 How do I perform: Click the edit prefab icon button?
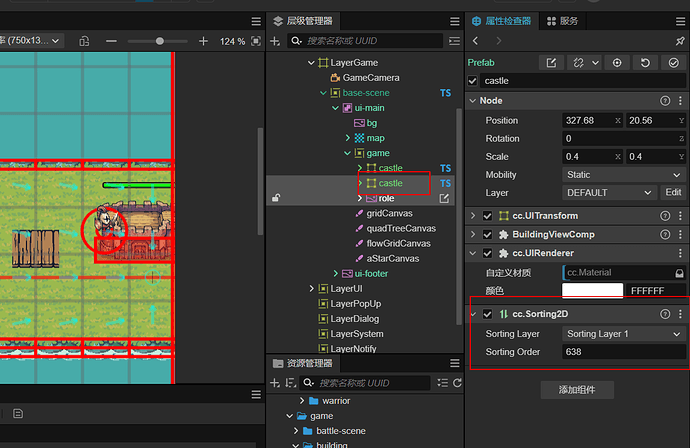tap(551, 62)
